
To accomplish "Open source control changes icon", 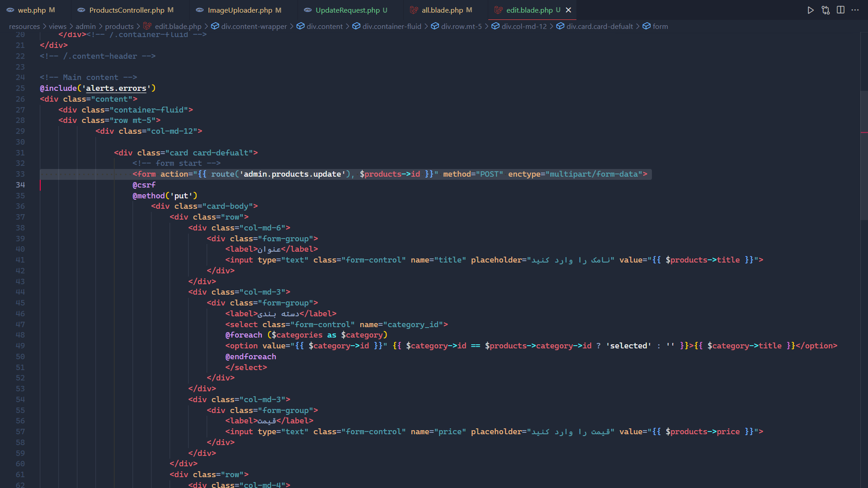I will point(826,10).
